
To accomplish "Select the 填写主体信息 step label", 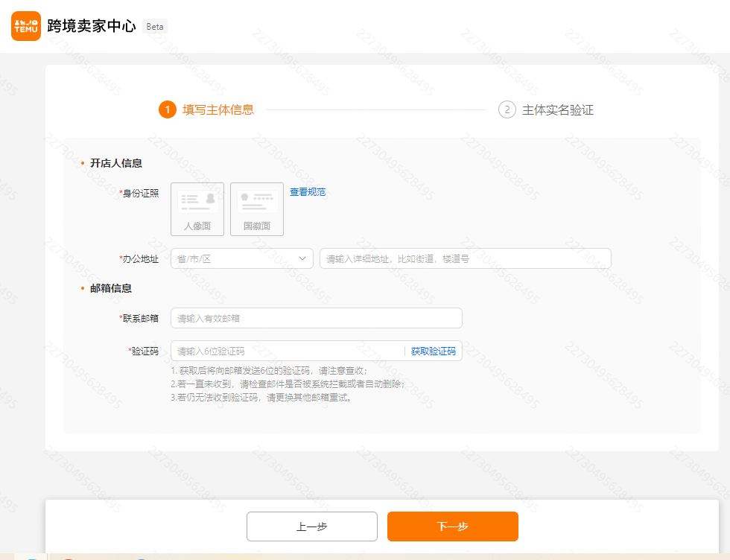I will 217,109.
